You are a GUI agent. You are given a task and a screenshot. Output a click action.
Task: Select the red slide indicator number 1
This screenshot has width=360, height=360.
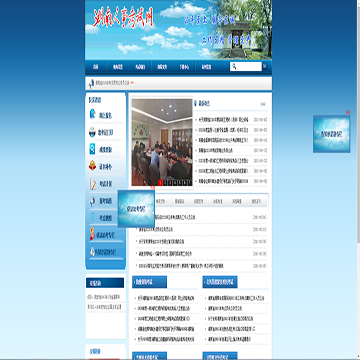160,182
